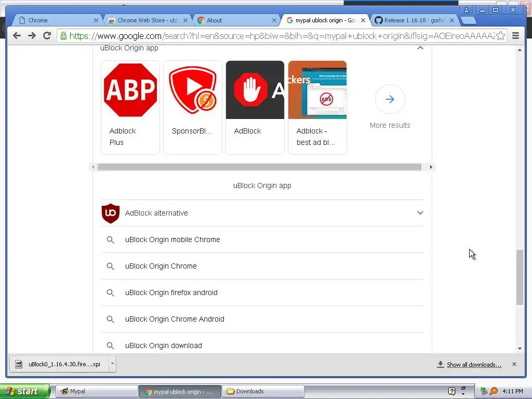Open the Windows Start menu

25,391
